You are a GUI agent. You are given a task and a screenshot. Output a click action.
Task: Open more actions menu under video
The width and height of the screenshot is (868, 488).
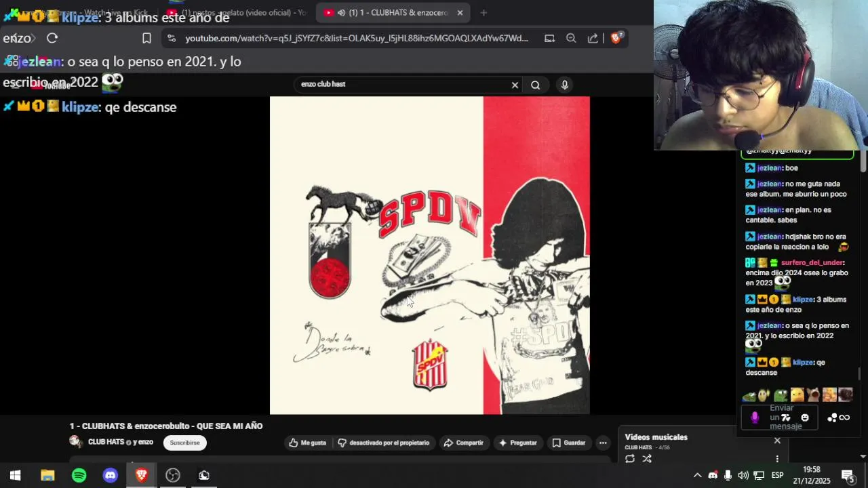pos(602,443)
